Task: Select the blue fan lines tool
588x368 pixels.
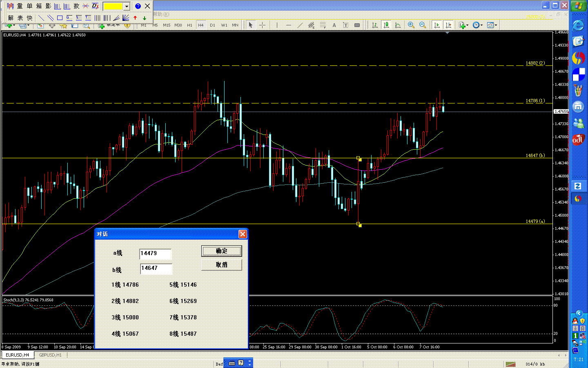Action: [x=126, y=18]
